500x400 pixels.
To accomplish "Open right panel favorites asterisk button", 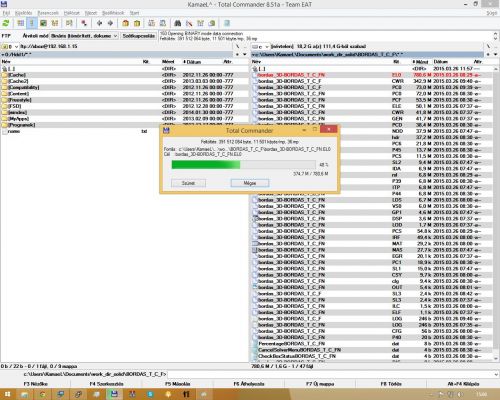I will coord(488,54).
